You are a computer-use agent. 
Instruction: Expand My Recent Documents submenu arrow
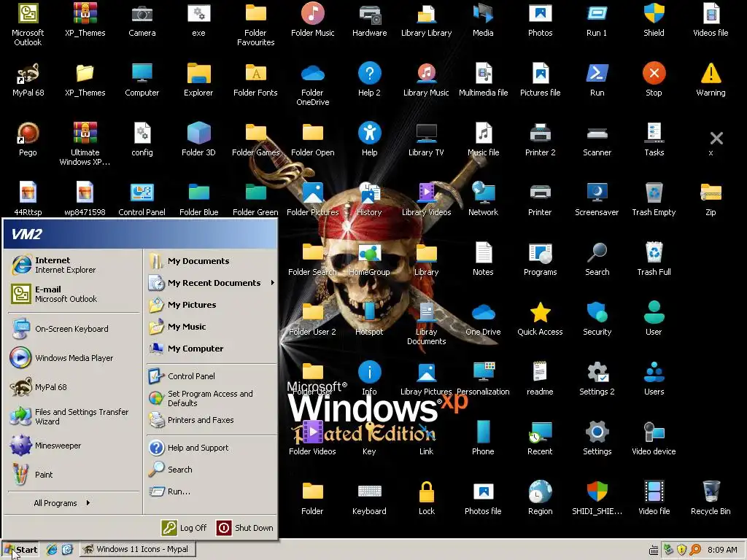(x=273, y=283)
